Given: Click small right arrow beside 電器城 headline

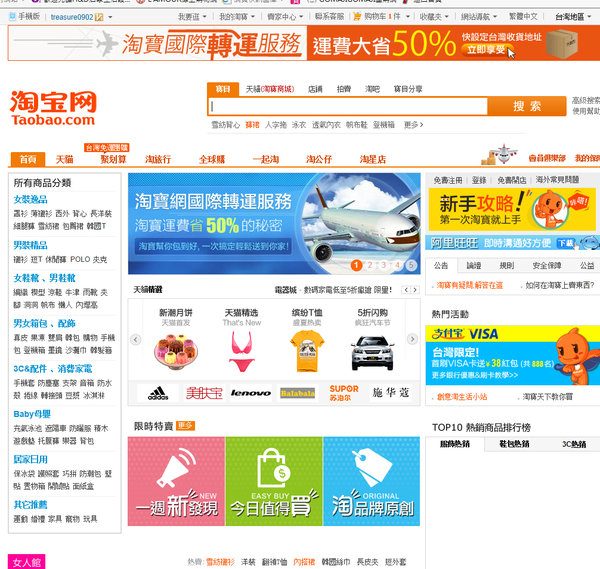Looking at the screenshot, I should 414,290.
